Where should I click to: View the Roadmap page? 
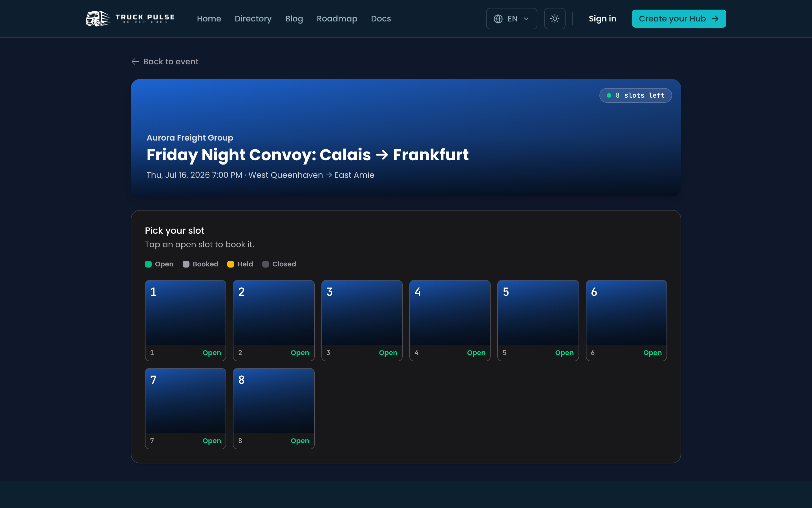[x=337, y=18]
